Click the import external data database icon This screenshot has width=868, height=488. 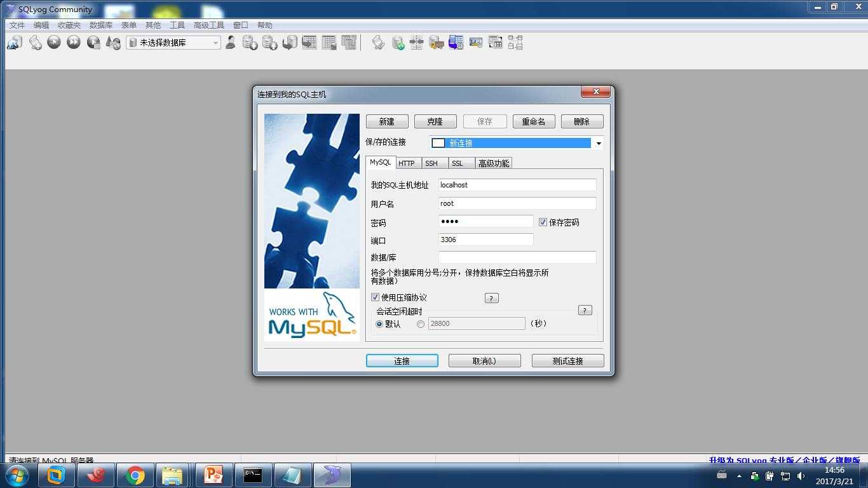[250, 43]
